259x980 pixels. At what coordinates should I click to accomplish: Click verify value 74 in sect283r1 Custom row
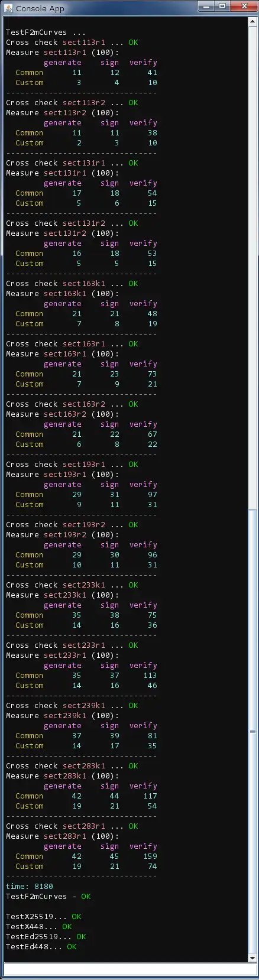(x=153, y=867)
